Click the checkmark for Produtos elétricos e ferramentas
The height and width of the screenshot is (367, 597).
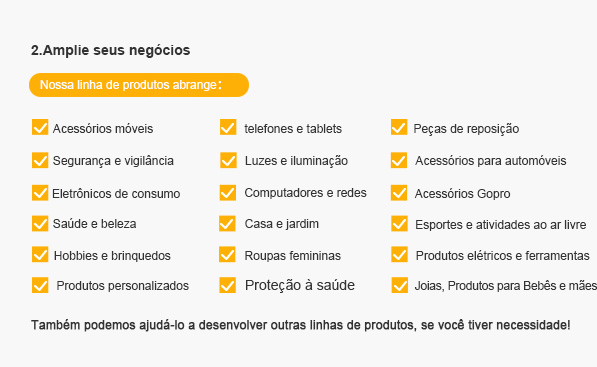[x=399, y=255]
